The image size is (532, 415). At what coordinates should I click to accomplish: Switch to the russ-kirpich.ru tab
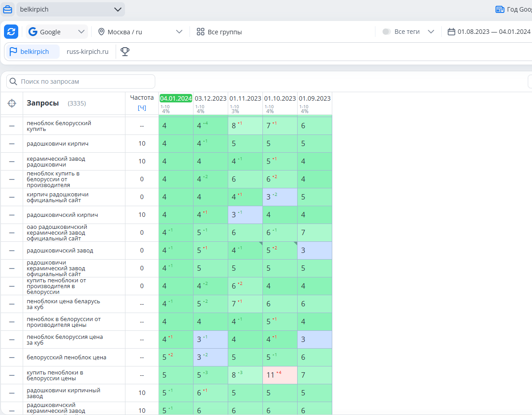88,52
